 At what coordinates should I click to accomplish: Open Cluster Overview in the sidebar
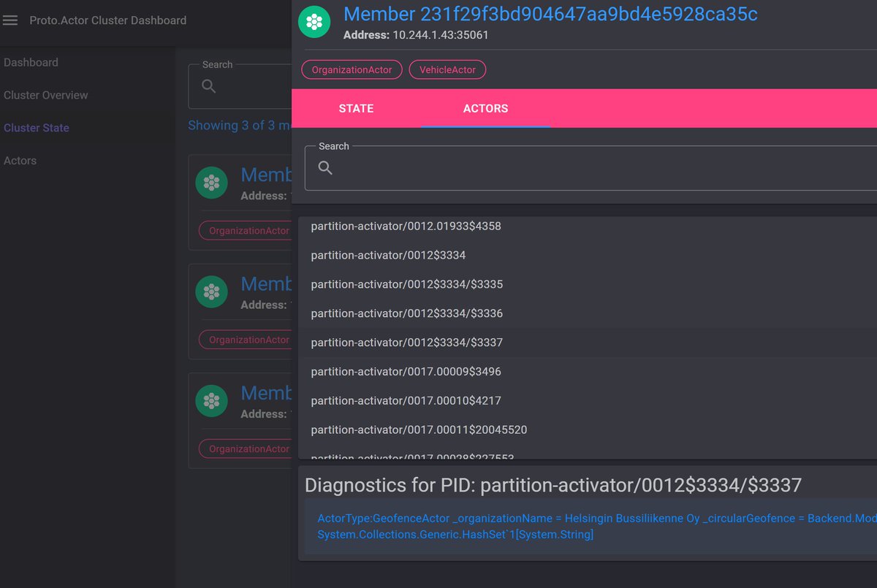(x=45, y=95)
